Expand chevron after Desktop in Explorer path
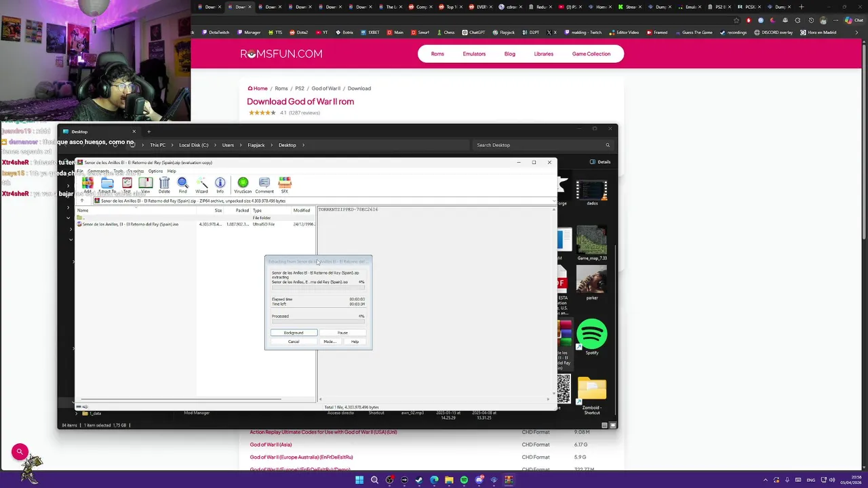868x488 pixels. pyautogui.click(x=304, y=145)
